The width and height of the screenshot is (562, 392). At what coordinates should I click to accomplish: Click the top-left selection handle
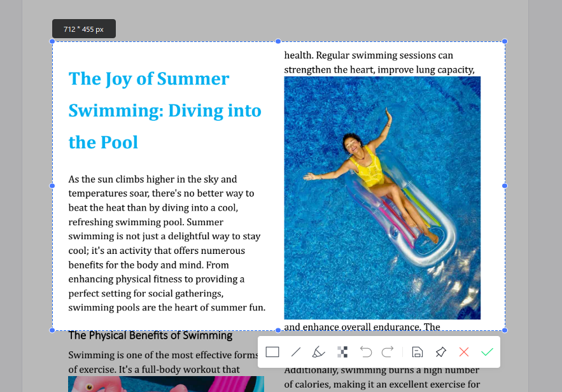click(x=52, y=41)
